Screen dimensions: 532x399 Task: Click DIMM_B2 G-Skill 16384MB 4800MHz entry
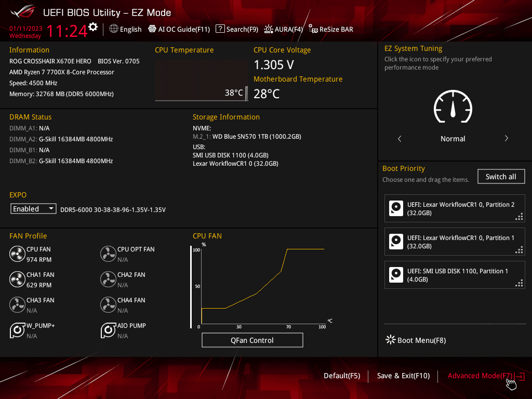click(x=61, y=161)
